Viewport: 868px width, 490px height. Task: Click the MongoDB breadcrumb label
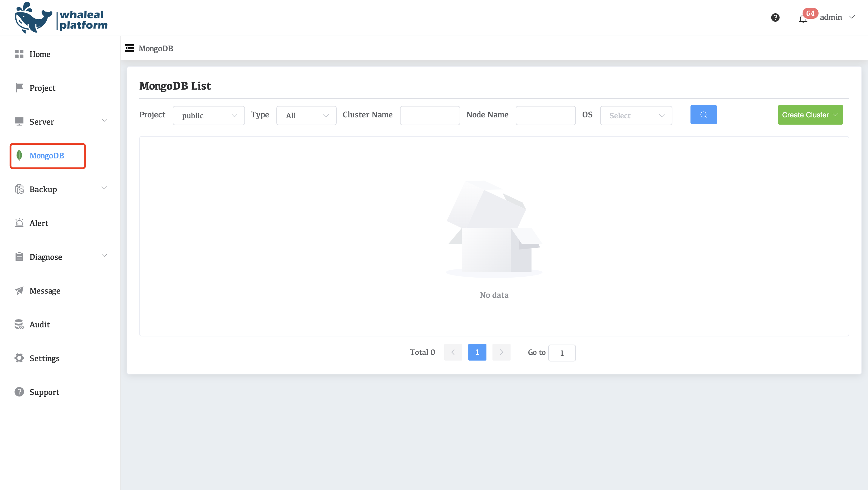pos(156,48)
